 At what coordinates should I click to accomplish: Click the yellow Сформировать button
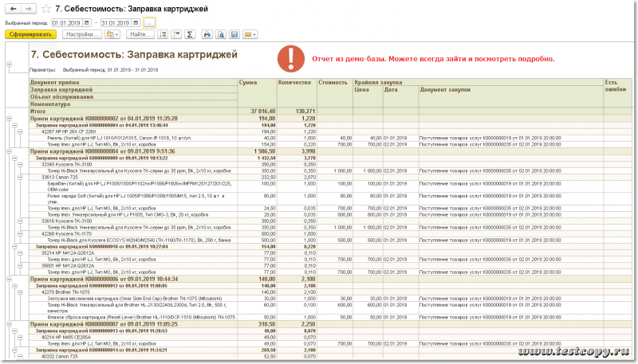[x=30, y=34]
